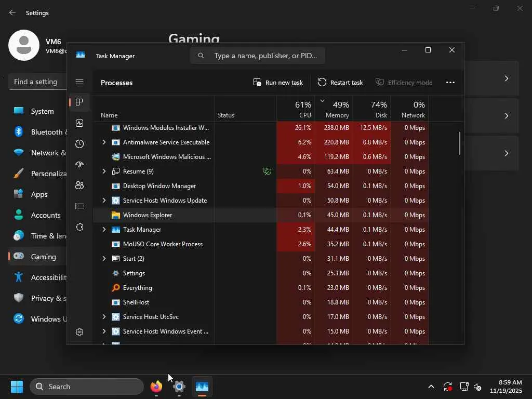Screen dimensions: 532x399
Task: Click the network tray icon
Action: [x=464, y=387]
